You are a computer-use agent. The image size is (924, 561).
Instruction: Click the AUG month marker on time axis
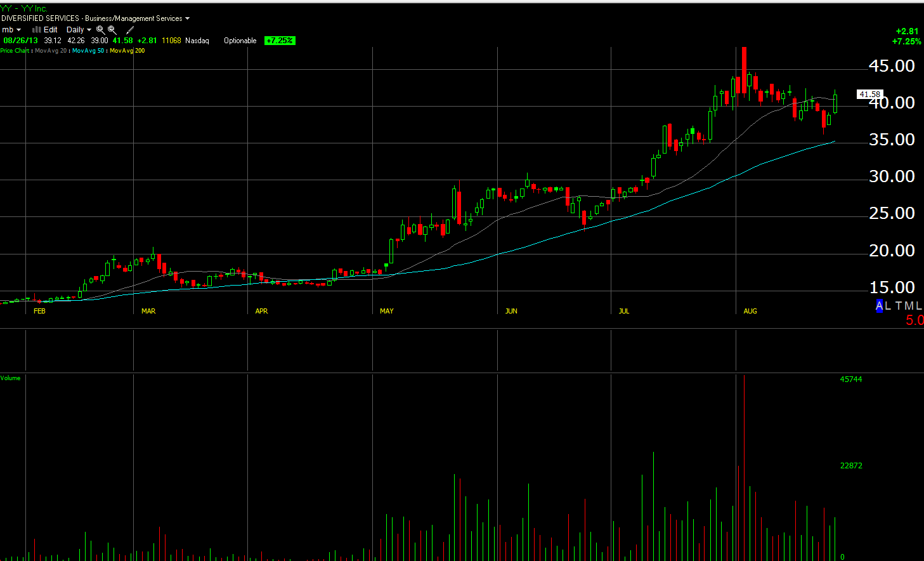click(750, 311)
